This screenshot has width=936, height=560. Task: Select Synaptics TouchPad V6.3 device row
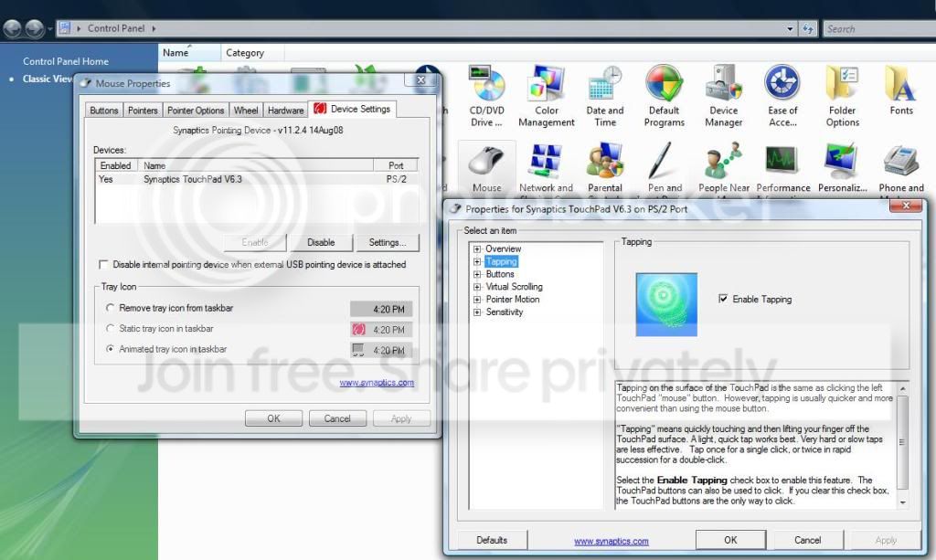click(256, 179)
